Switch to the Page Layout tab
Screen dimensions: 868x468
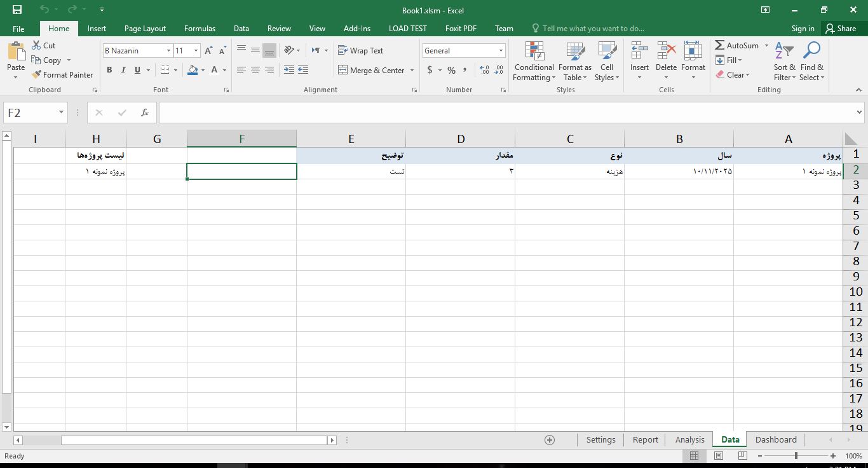click(x=145, y=29)
